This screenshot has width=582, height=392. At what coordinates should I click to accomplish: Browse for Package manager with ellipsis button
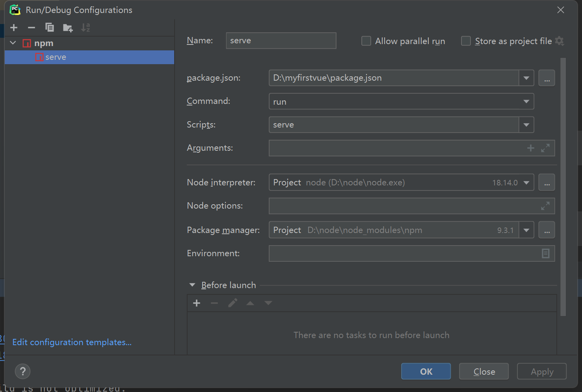tap(547, 230)
